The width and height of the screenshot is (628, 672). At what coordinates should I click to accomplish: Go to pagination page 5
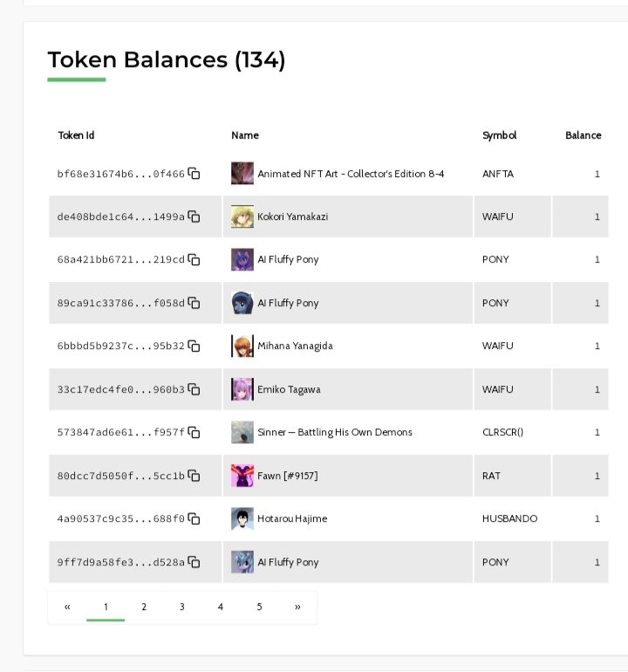(259, 607)
